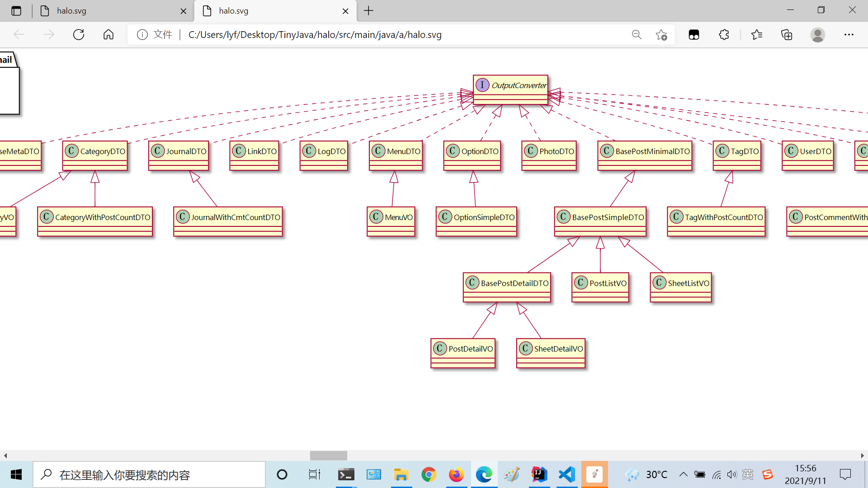Close the active halo.svg tab
The height and width of the screenshot is (488, 868).
pyautogui.click(x=346, y=11)
